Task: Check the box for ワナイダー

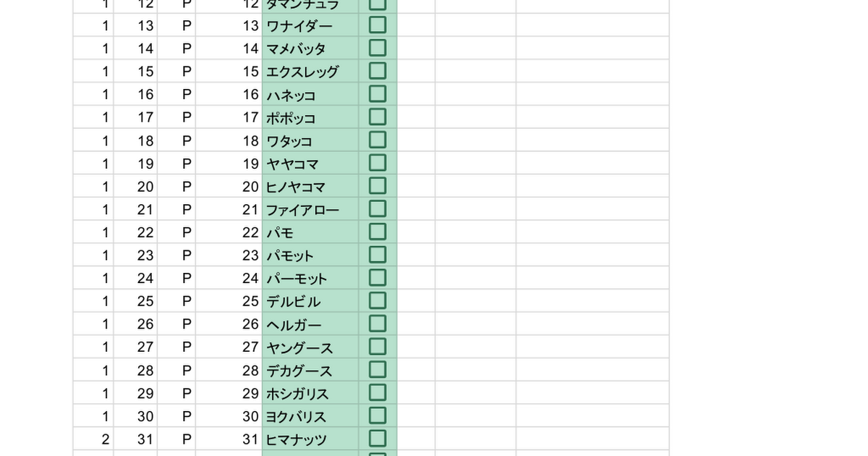Action: [x=378, y=25]
